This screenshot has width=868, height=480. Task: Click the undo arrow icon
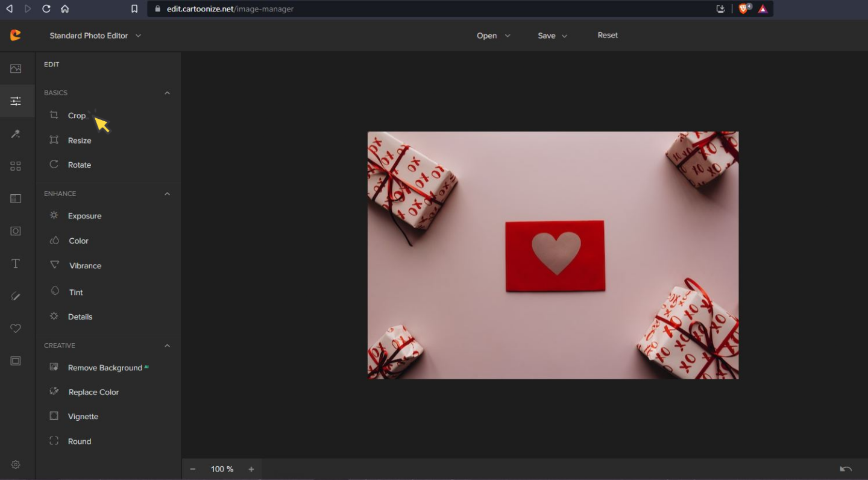pos(846,469)
